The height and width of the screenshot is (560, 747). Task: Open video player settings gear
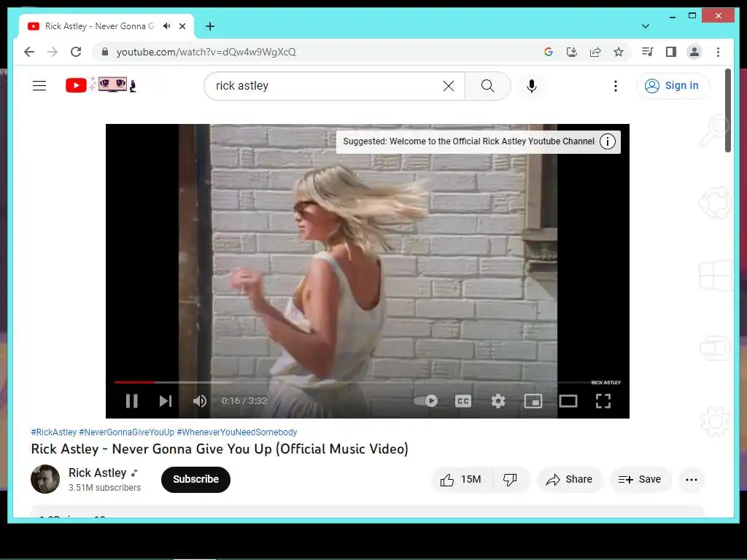coord(498,401)
